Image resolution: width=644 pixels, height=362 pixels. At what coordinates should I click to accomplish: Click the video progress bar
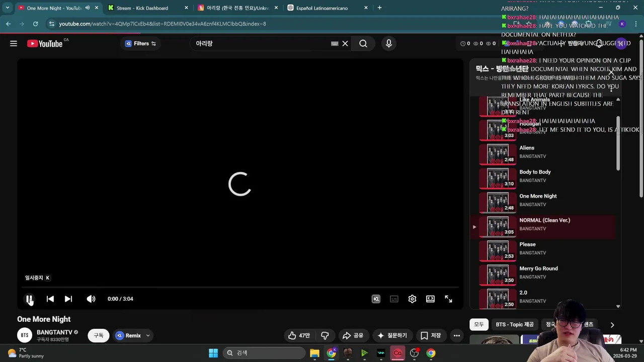[x=240, y=288]
